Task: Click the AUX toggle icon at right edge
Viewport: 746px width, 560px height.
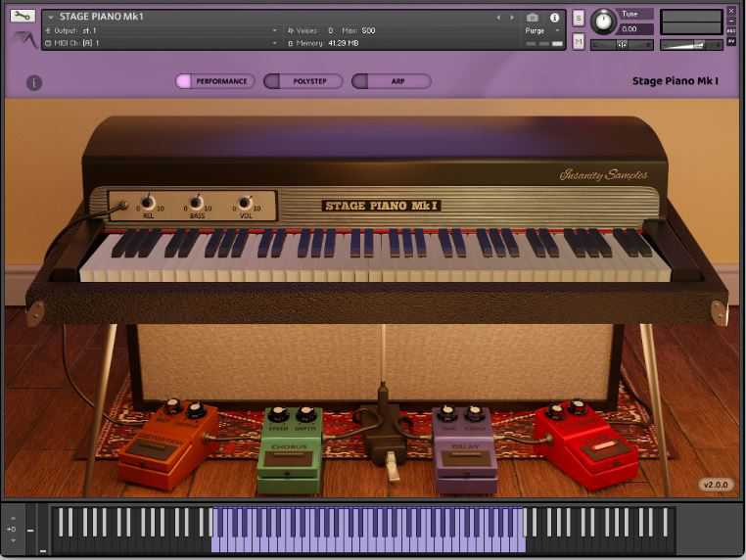Action: pyautogui.click(x=730, y=31)
